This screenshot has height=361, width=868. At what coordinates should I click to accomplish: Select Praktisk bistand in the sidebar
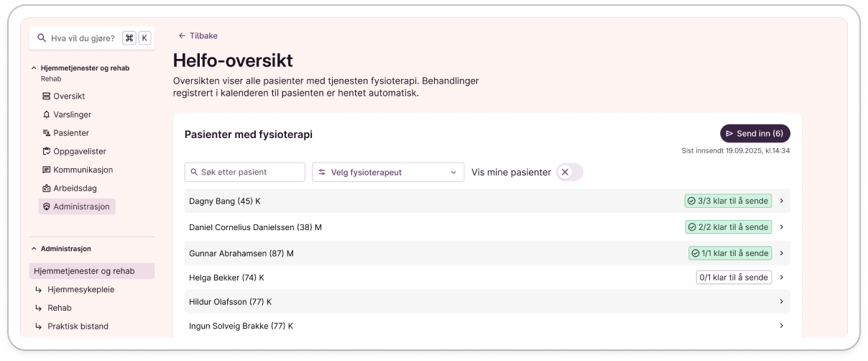point(78,326)
